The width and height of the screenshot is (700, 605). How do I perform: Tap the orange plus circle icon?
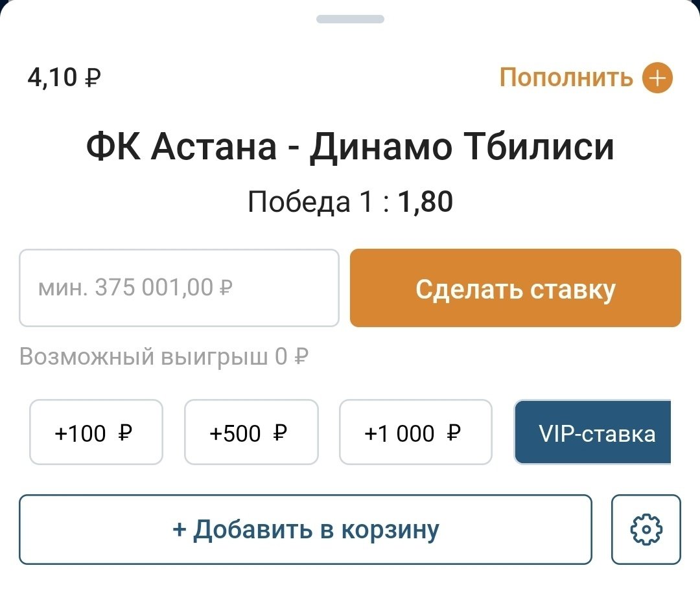pyautogui.click(x=657, y=78)
